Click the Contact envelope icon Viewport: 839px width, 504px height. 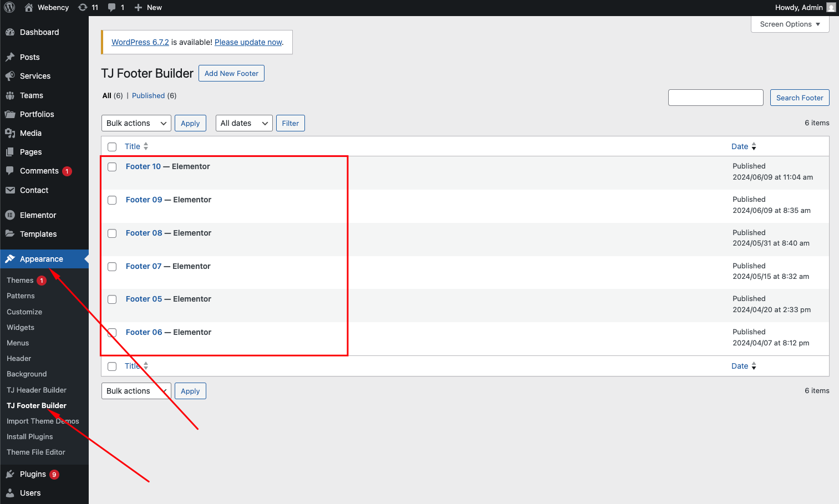click(10, 190)
